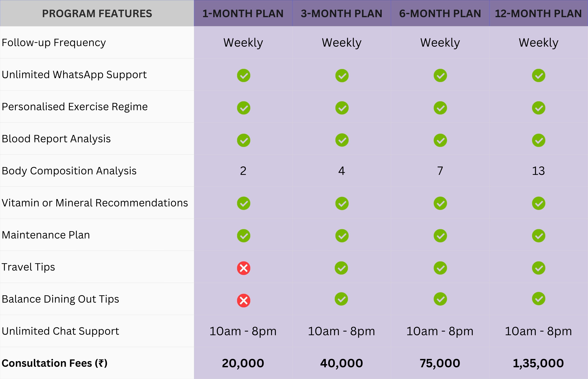Click the 12-Month Plan fee 1,35,000
588x379 pixels.
click(x=538, y=363)
